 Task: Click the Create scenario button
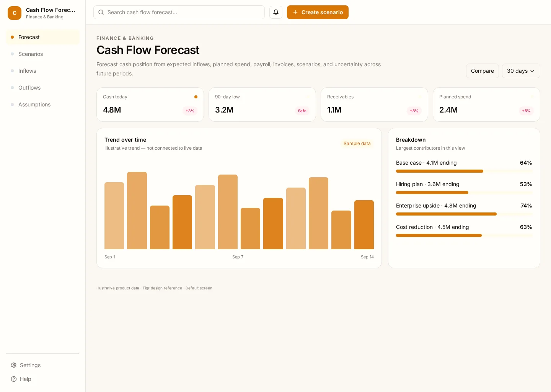[318, 12]
